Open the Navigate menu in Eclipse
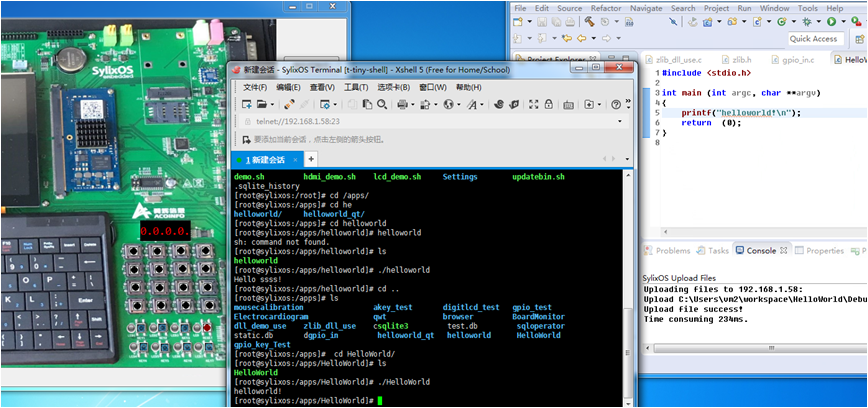This screenshot has width=868, height=408. tap(646, 8)
